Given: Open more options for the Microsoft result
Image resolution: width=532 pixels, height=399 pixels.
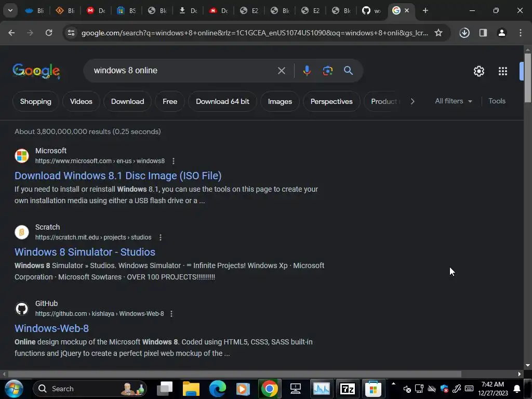Looking at the screenshot, I should (174, 161).
